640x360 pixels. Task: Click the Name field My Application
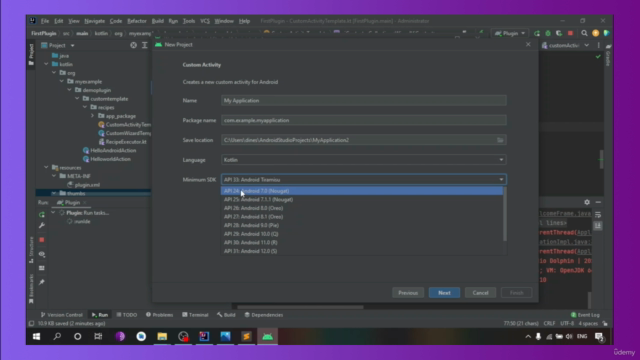[364, 100]
